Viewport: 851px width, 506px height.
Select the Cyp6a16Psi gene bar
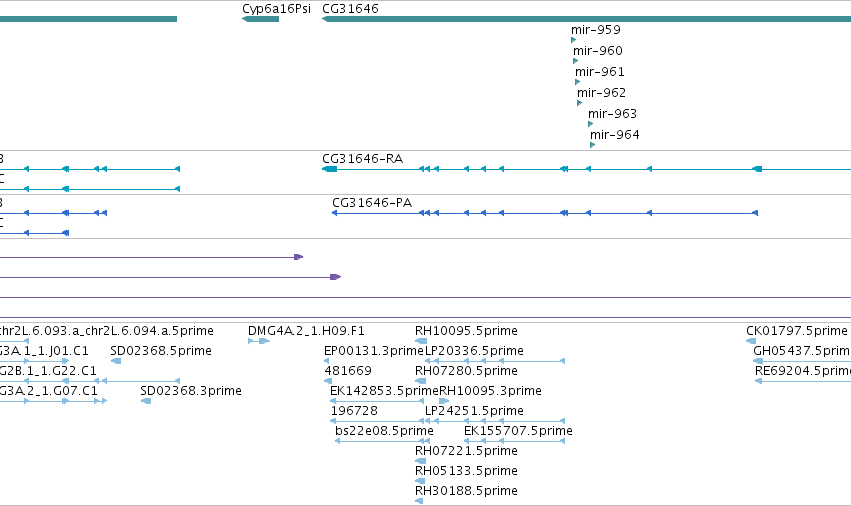261,19
